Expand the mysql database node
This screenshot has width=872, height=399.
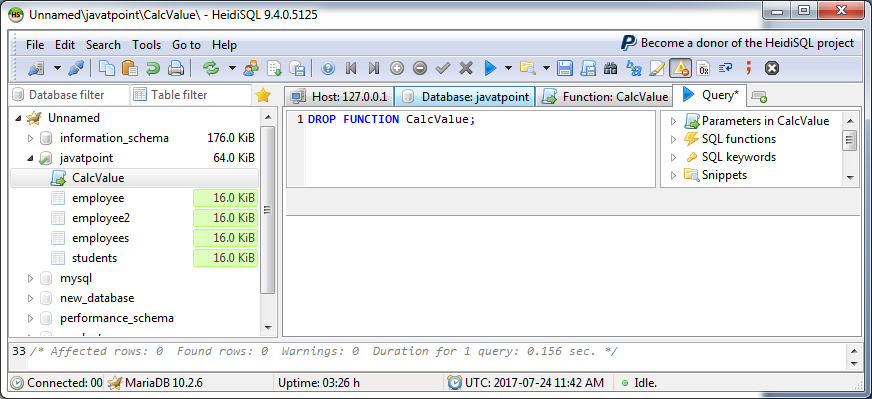click(x=31, y=278)
